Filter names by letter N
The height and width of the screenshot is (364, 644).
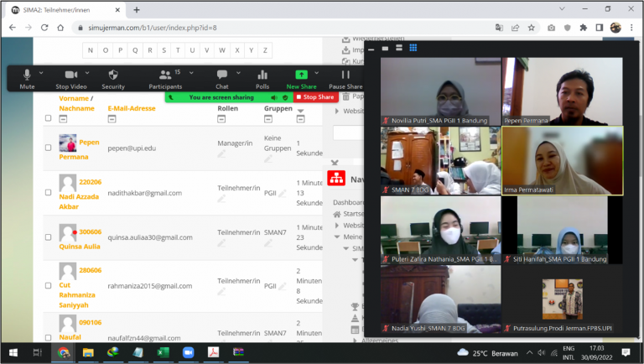pos(91,50)
